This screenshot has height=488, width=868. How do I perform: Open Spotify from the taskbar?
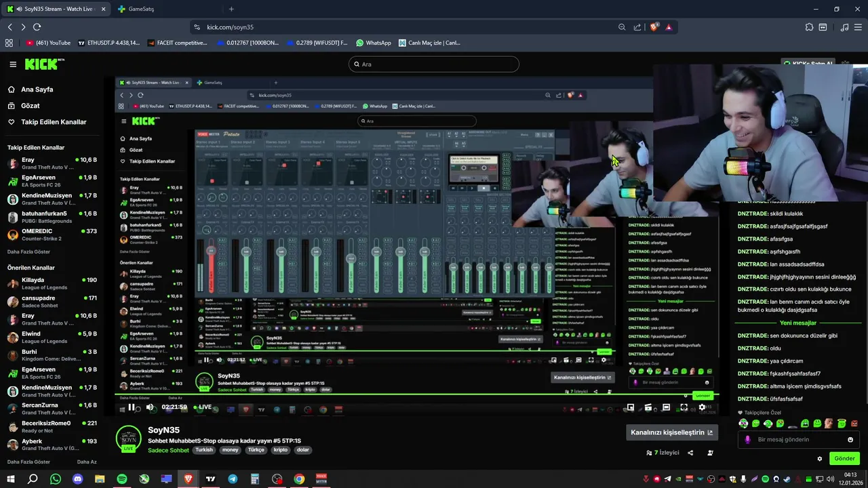coord(122,479)
